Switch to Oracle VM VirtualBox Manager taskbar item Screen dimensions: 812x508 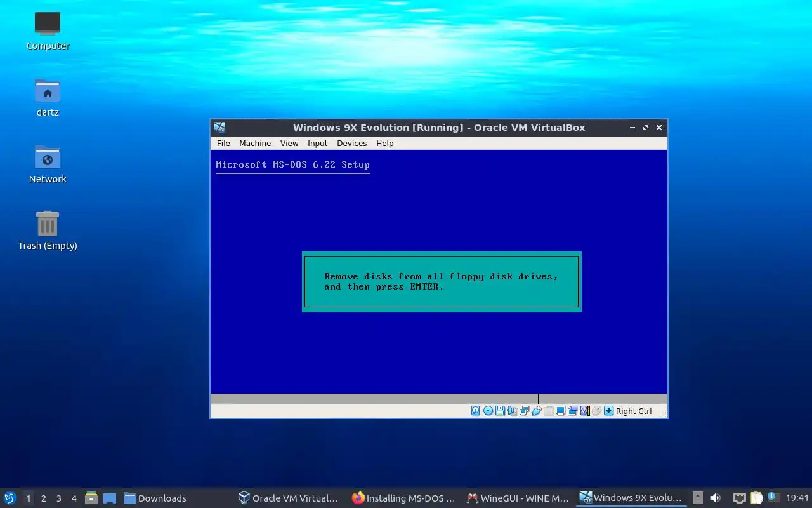click(289, 498)
